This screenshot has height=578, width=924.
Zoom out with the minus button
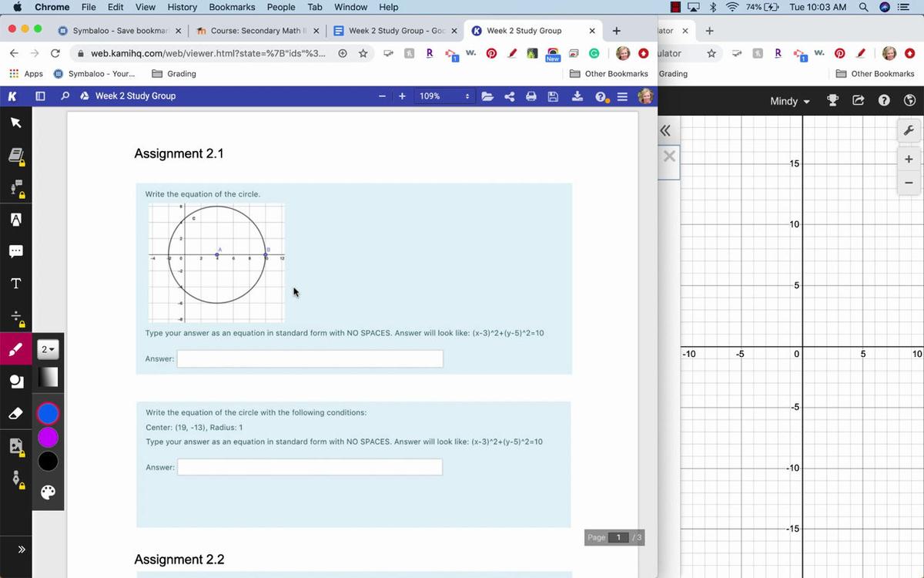pyautogui.click(x=382, y=96)
